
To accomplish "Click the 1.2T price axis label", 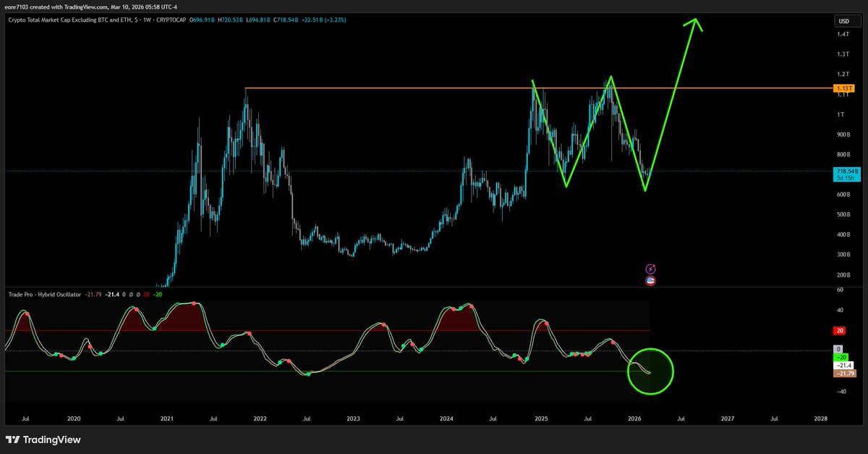I will click(x=843, y=75).
